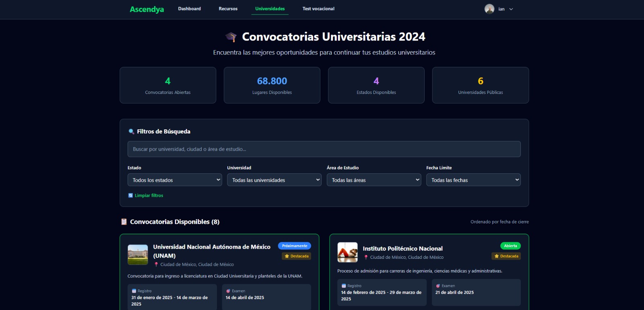644x310 pixels.
Task: Click the location pin icon on the IPN card
Action: pyautogui.click(x=366, y=257)
